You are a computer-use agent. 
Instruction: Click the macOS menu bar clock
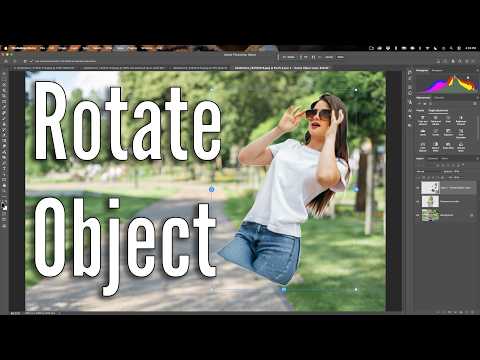[470, 48]
